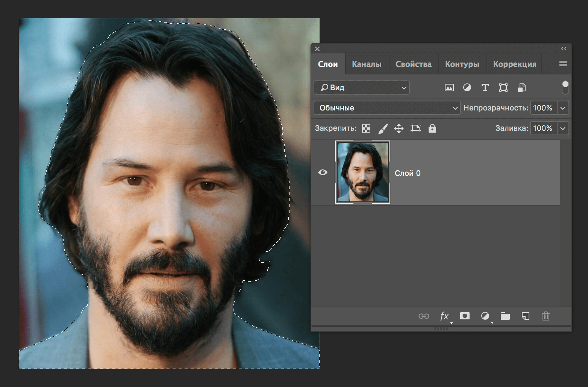This screenshot has height=387, width=588.
Task: Open the Контуры tab
Action: pyautogui.click(x=462, y=64)
